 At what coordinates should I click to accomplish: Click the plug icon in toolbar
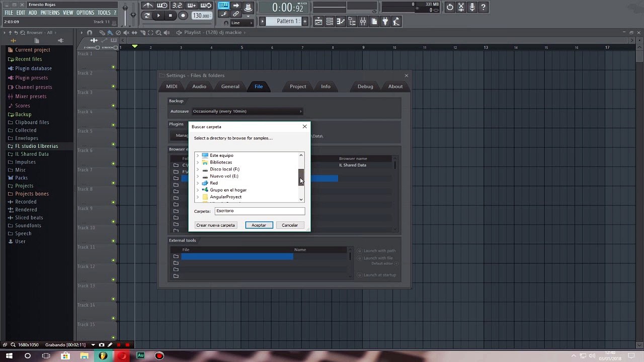click(x=385, y=21)
